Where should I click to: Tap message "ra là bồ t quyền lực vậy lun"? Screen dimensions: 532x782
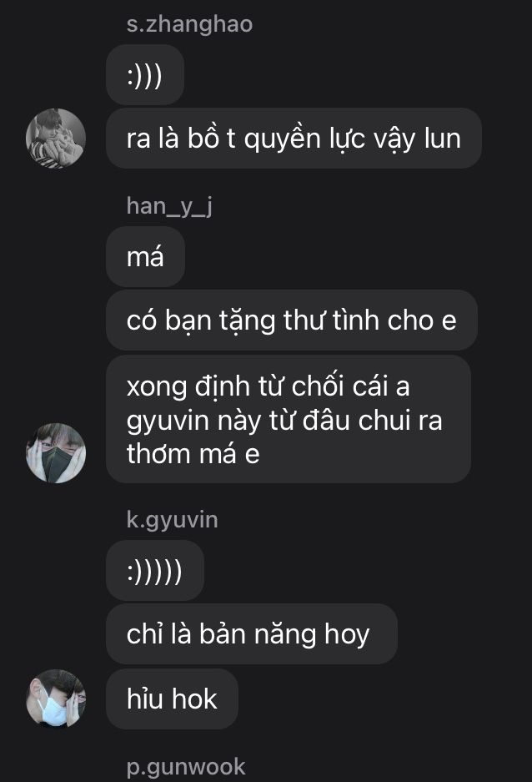pos(294,139)
